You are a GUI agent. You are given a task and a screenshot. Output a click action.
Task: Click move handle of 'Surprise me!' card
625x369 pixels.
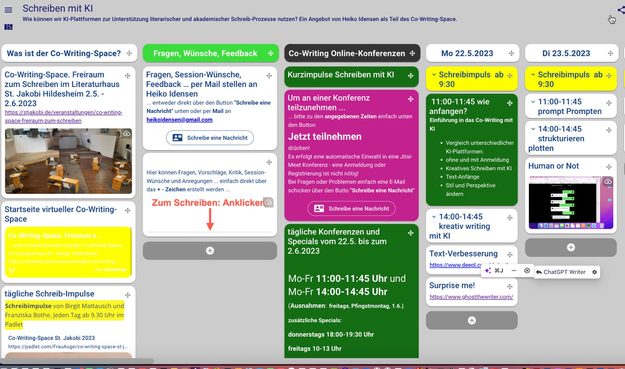coord(510,287)
